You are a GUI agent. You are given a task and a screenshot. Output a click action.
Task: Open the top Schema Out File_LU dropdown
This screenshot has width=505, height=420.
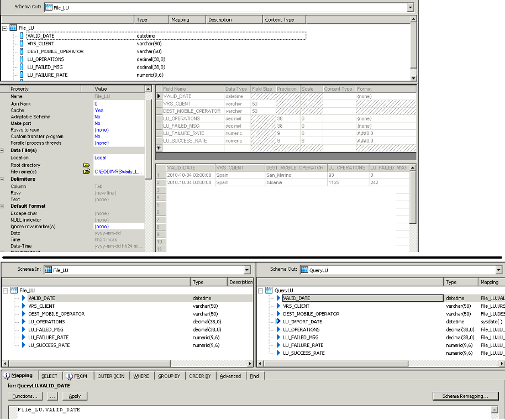[x=411, y=7]
